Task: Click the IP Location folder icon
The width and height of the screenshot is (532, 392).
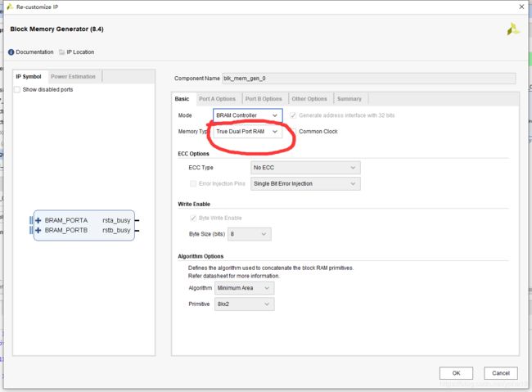Action: (x=61, y=52)
